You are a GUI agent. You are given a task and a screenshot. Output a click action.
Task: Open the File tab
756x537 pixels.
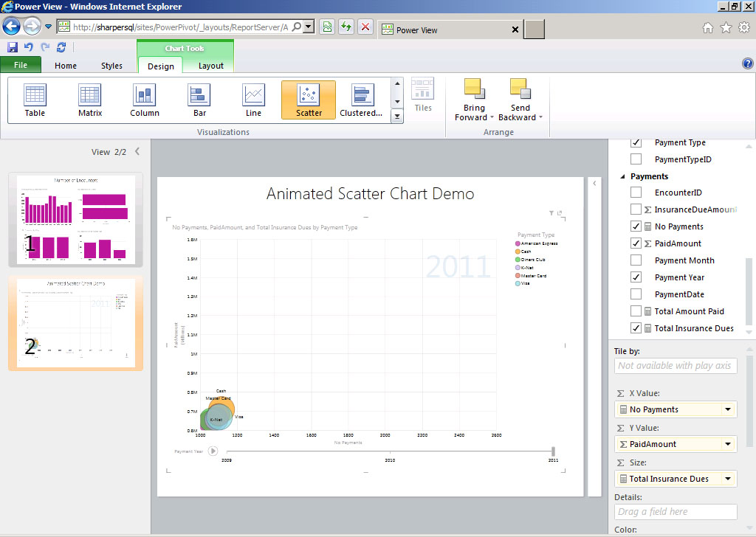coord(21,65)
